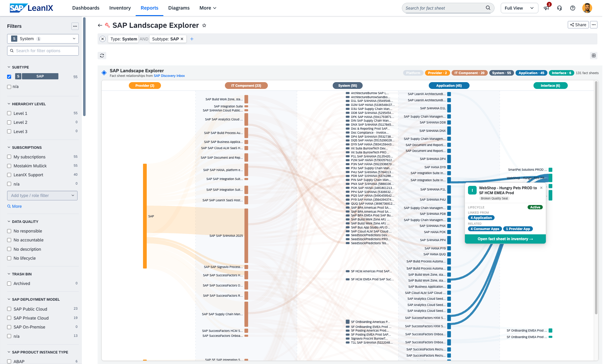This screenshot has height=364, width=607.
Task: Click the 1 Provider App badge
Action: point(518,229)
